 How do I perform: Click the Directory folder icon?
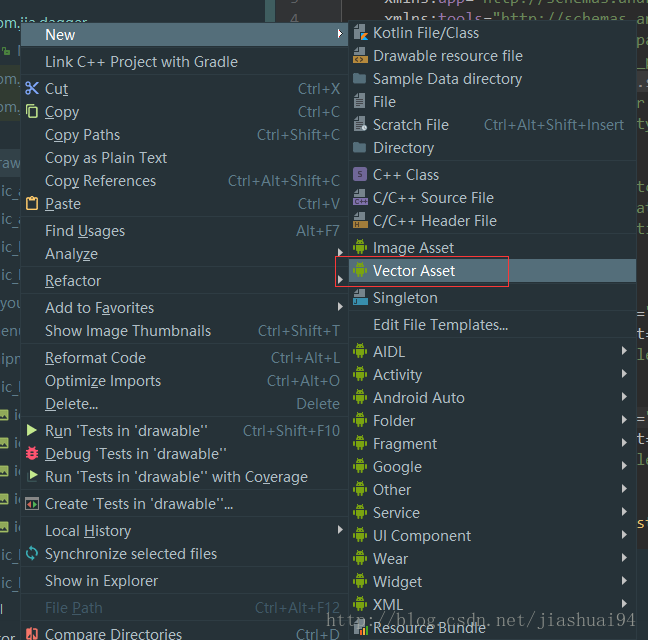(360, 148)
